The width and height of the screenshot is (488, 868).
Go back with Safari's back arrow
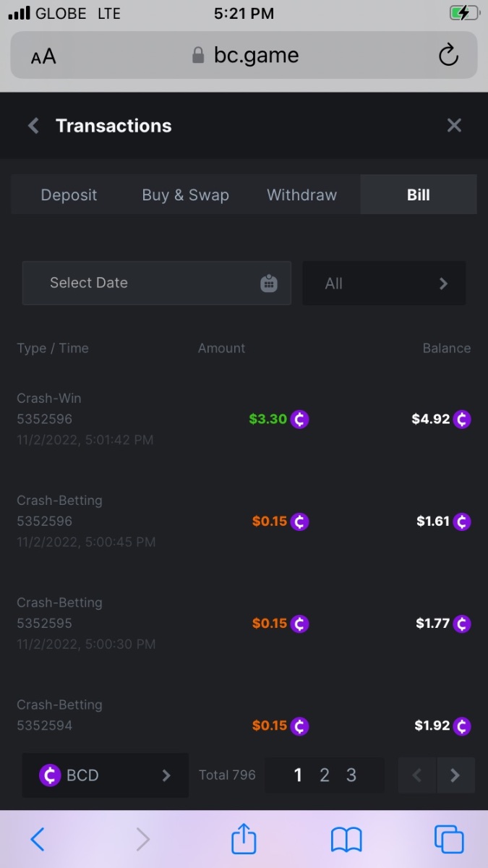38,839
